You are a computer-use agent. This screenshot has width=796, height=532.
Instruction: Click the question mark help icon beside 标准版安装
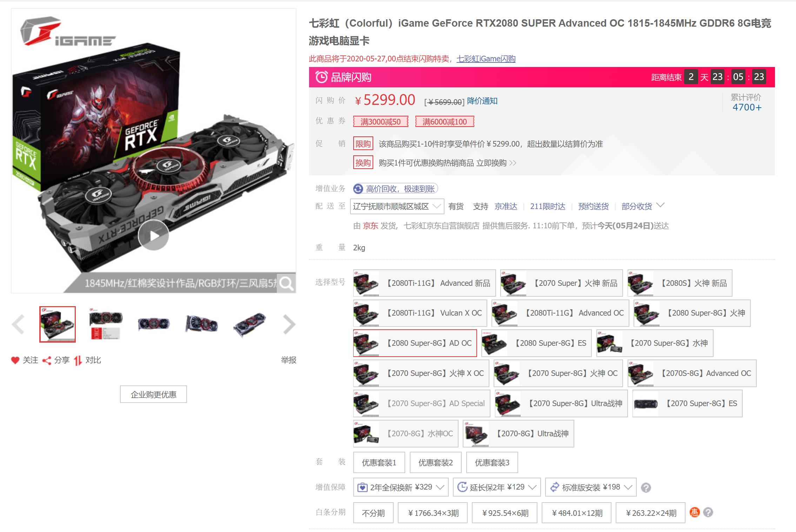coord(646,487)
